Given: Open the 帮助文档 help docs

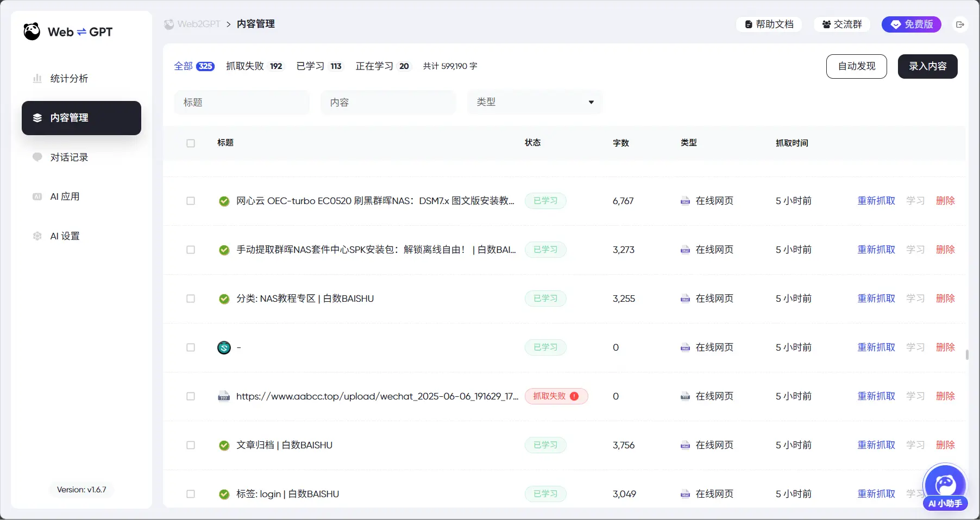Looking at the screenshot, I should [769, 24].
